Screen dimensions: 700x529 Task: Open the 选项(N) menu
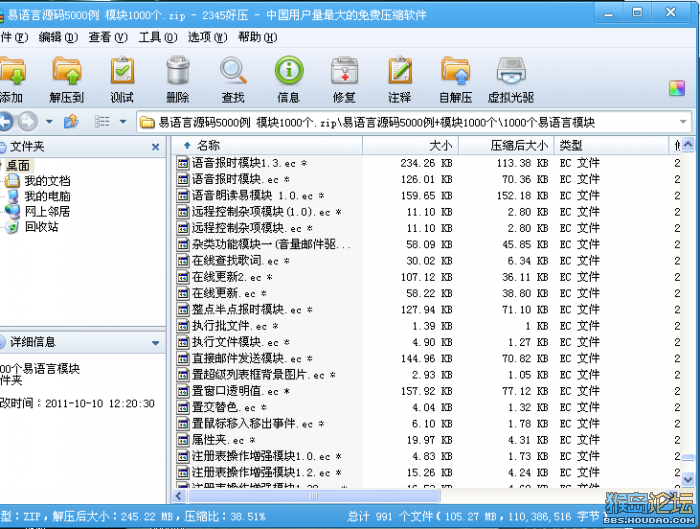tap(208, 37)
